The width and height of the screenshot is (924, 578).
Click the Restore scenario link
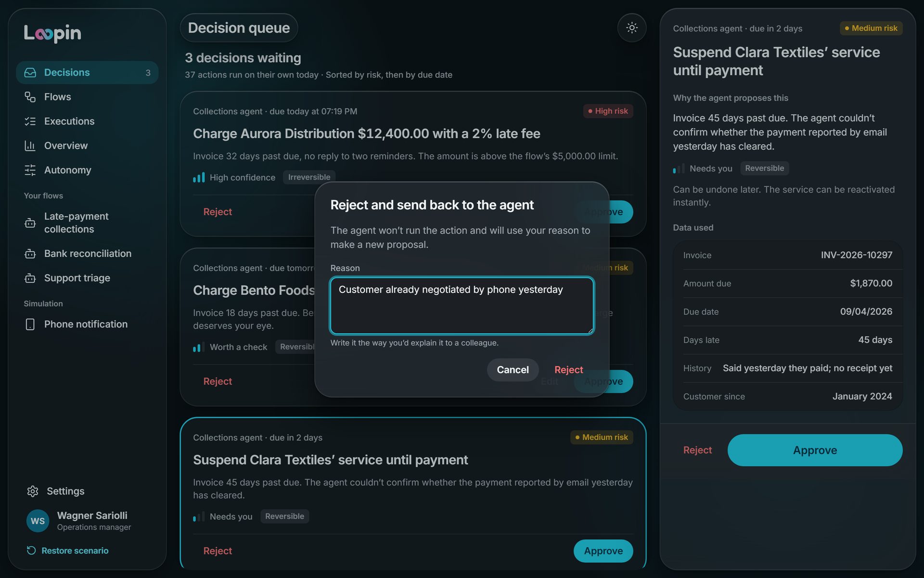tap(67, 551)
